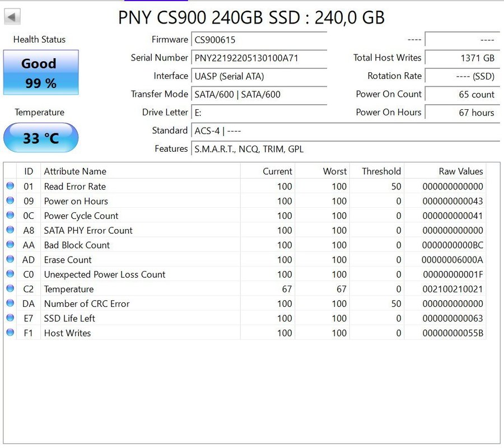The height and width of the screenshot is (448, 504).
Task: Click the back arrow disk navigation button
Action: (12, 17)
